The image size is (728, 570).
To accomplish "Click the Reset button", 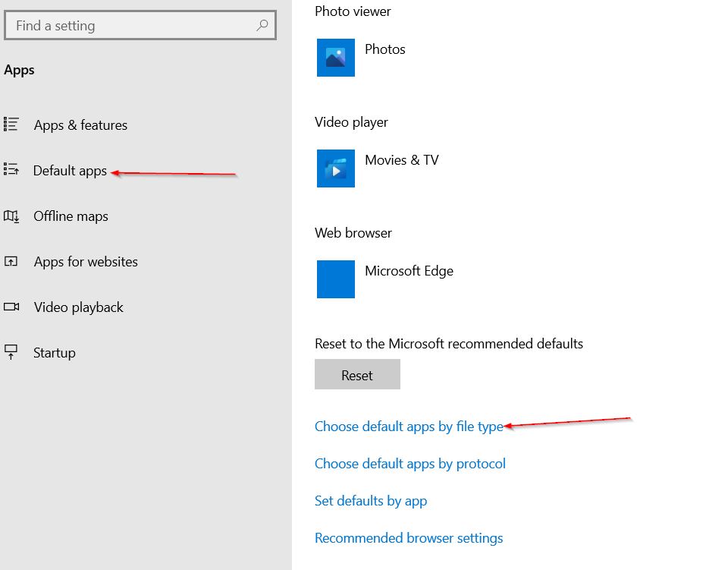I will [x=357, y=374].
